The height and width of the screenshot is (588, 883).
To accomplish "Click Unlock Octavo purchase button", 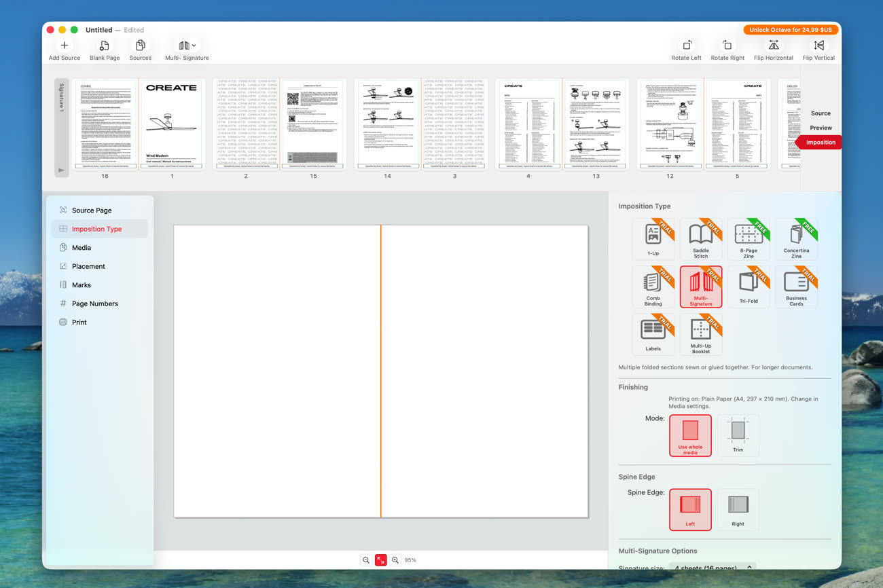I will (791, 30).
